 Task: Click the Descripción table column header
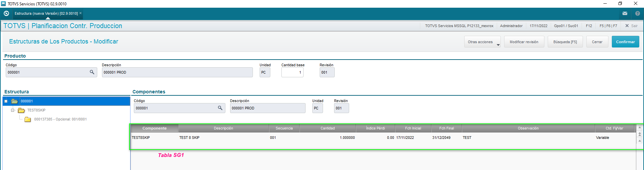coord(223,128)
